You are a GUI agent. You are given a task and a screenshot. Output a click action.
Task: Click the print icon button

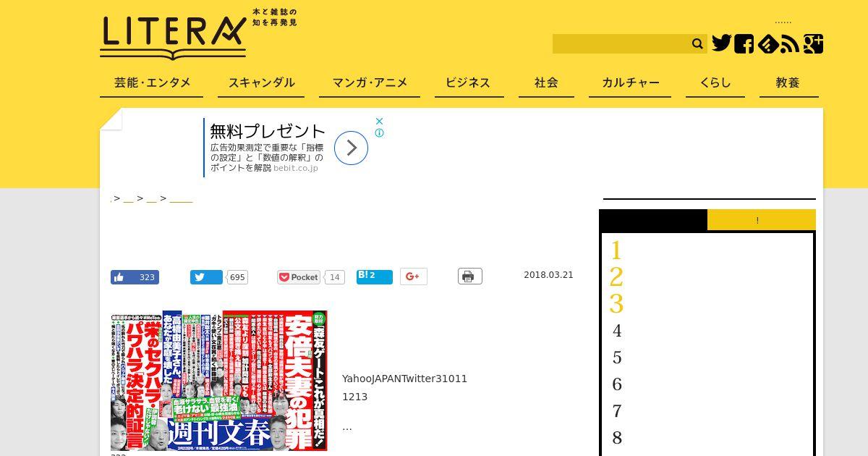(470, 276)
